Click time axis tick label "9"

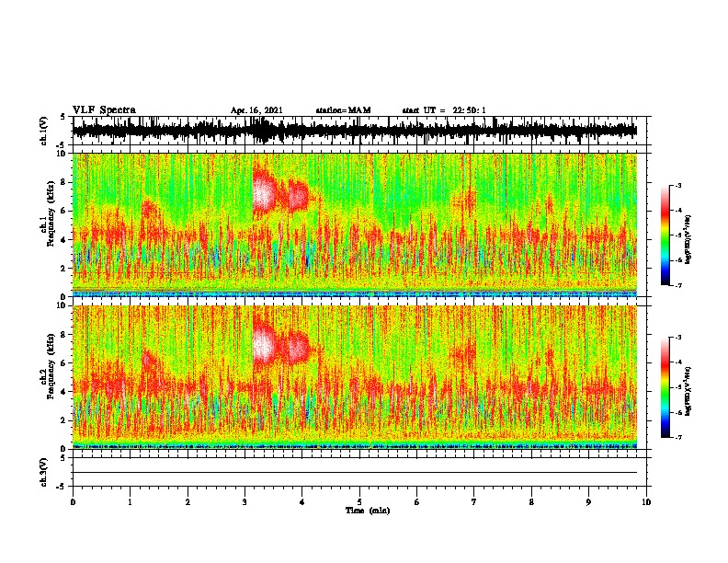(x=588, y=502)
